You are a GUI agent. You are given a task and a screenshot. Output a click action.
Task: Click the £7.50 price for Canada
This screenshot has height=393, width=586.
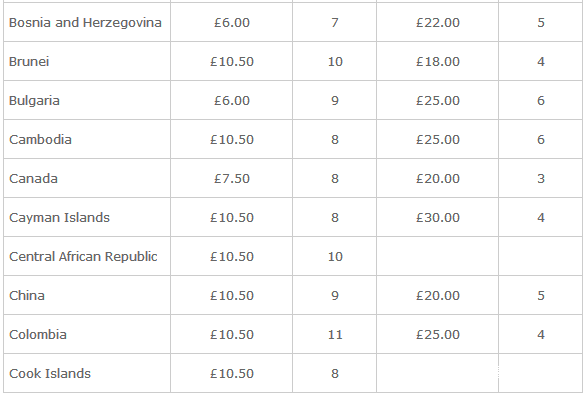232,179
